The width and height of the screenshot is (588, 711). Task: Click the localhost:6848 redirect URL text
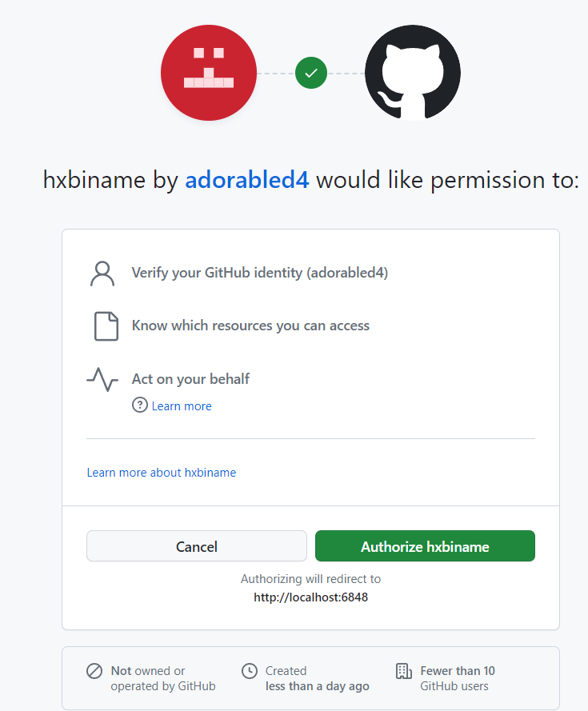click(x=310, y=597)
